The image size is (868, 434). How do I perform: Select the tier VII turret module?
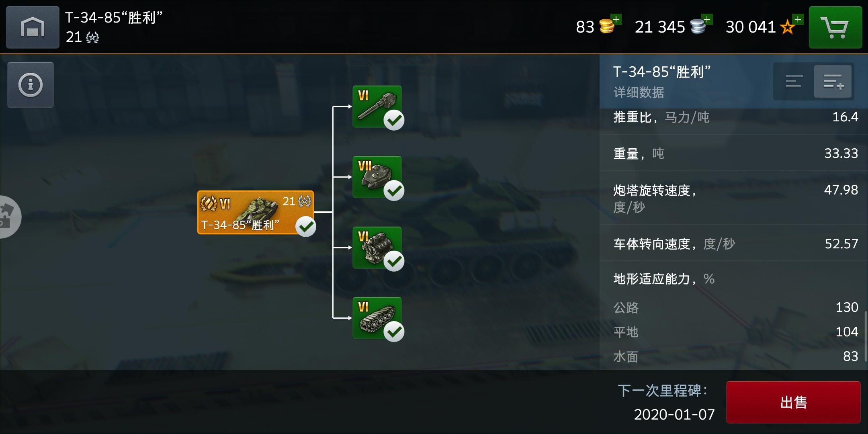click(x=377, y=177)
